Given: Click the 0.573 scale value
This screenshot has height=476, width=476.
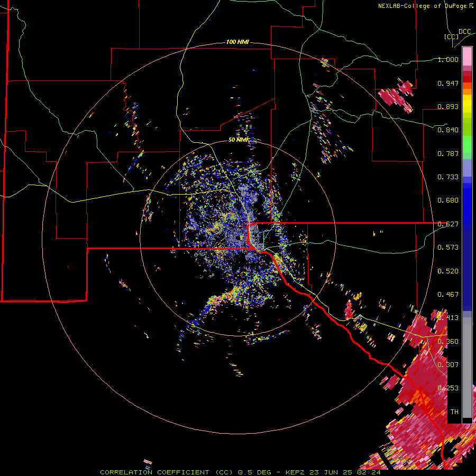Looking at the screenshot, I should click(x=448, y=248).
